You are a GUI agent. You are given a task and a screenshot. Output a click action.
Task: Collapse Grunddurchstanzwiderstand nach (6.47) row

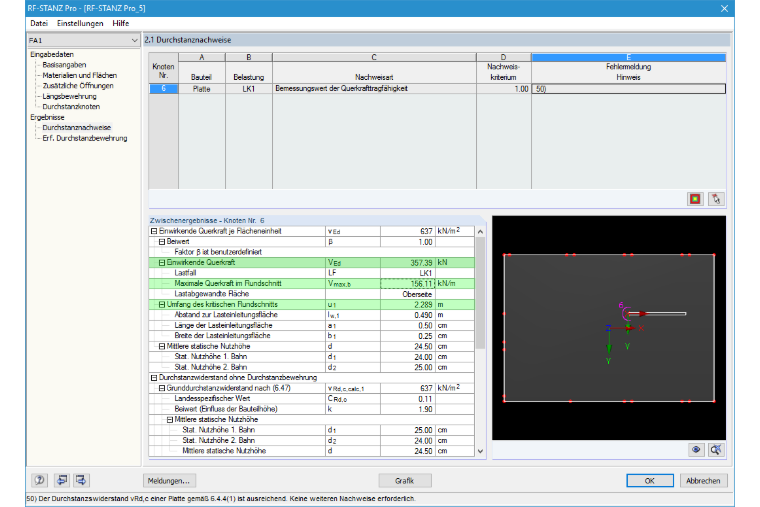pos(162,388)
